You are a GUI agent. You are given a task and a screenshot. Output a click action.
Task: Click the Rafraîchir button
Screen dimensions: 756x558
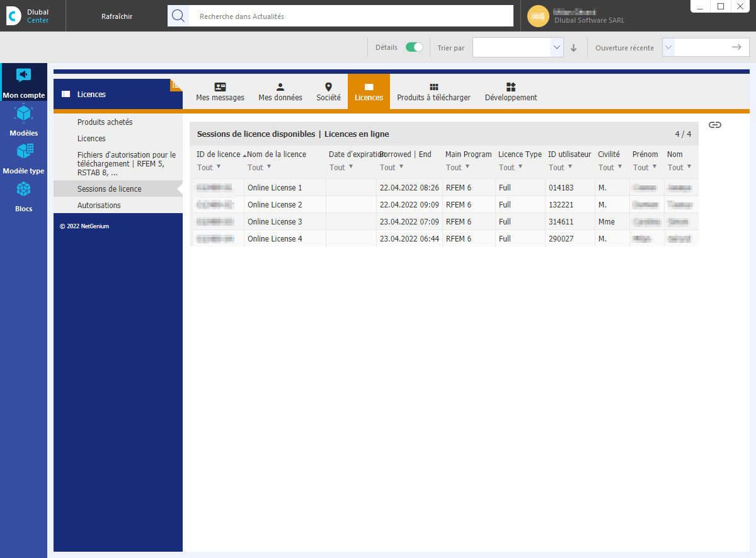[x=117, y=16]
